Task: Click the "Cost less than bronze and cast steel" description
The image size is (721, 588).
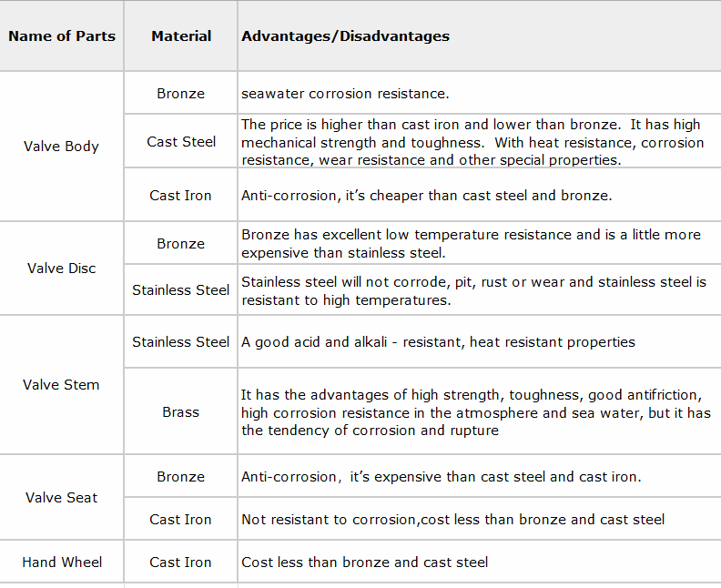Action: (x=364, y=563)
